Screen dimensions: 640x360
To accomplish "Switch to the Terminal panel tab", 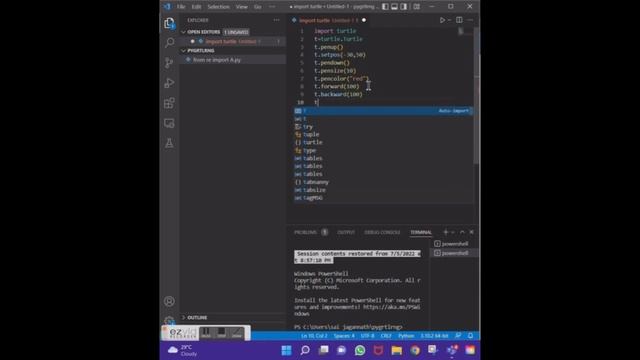I will point(421,232).
